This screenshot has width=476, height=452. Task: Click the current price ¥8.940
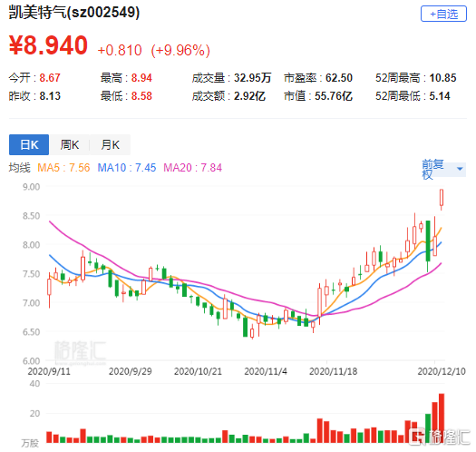pyautogui.click(x=48, y=45)
